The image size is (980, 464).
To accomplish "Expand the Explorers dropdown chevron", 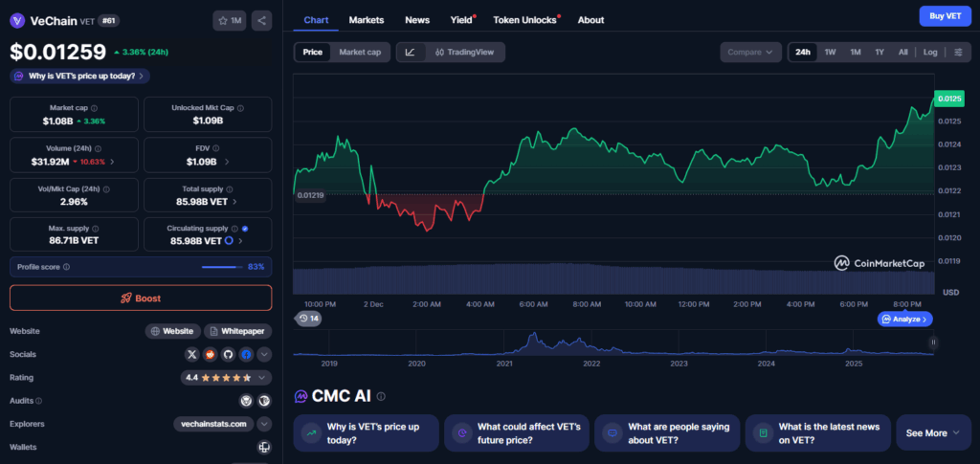I will [x=264, y=424].
